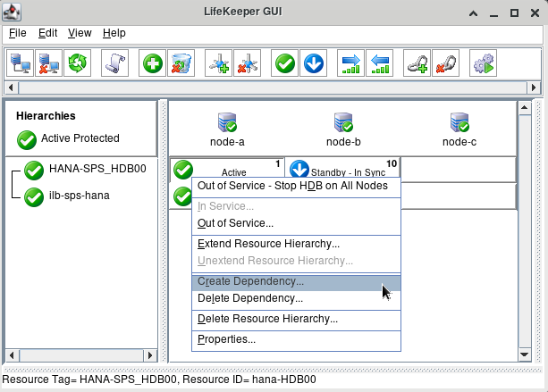Click the Out of Service blue arrow toolbar icon
The height and width of the screenshot is (392, 548).
[314, 63]
